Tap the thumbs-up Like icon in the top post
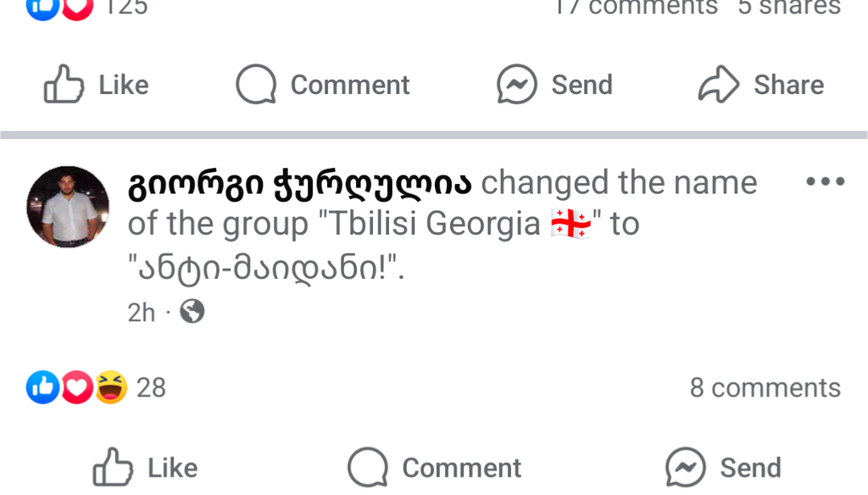 (64, 85)
